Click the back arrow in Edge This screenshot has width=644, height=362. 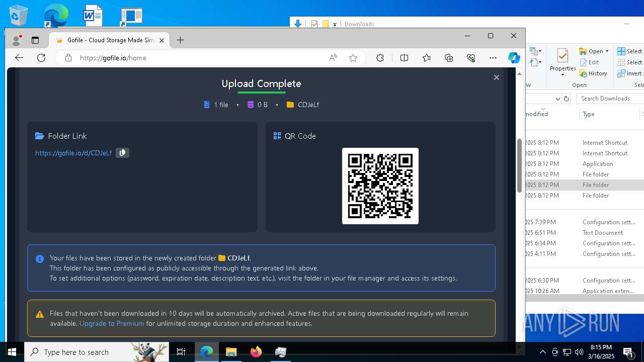click(19, 58)
